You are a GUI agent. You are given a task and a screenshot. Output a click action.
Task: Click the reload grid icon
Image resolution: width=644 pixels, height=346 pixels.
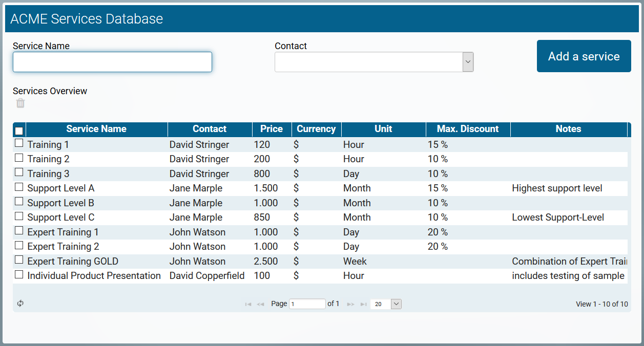coord(20,304)
